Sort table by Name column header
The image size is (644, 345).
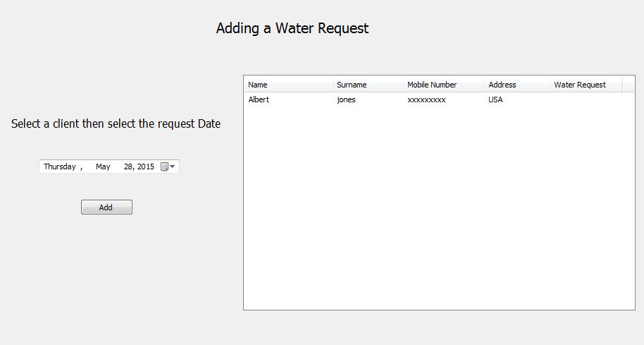[x=288, y=85]
